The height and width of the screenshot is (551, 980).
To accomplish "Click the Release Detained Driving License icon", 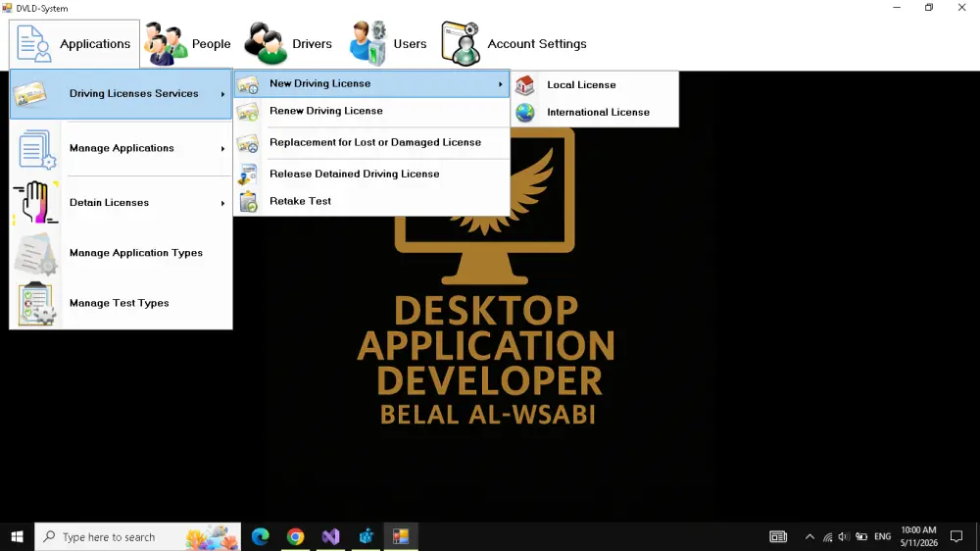I will (248, 175).
